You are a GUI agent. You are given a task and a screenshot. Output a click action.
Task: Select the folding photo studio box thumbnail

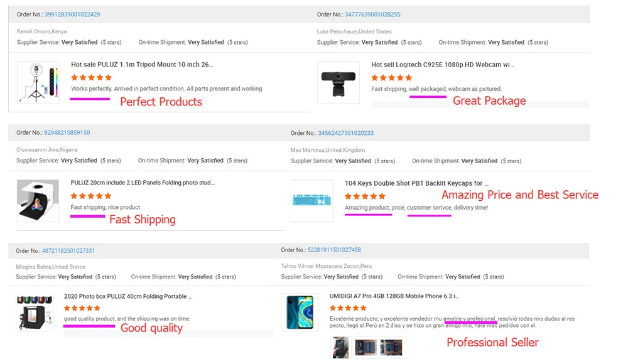click(x=38, y=201)
